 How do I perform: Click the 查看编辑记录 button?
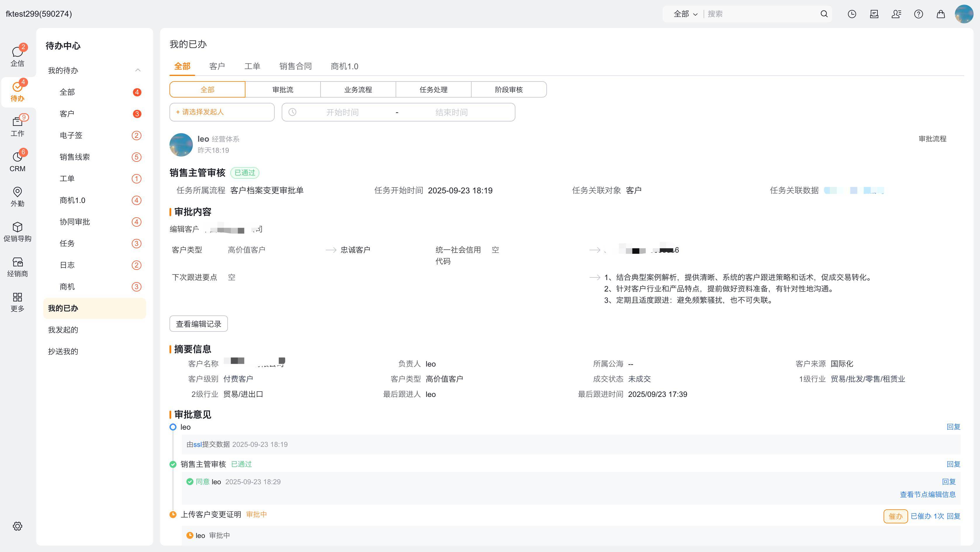[198, 324]
